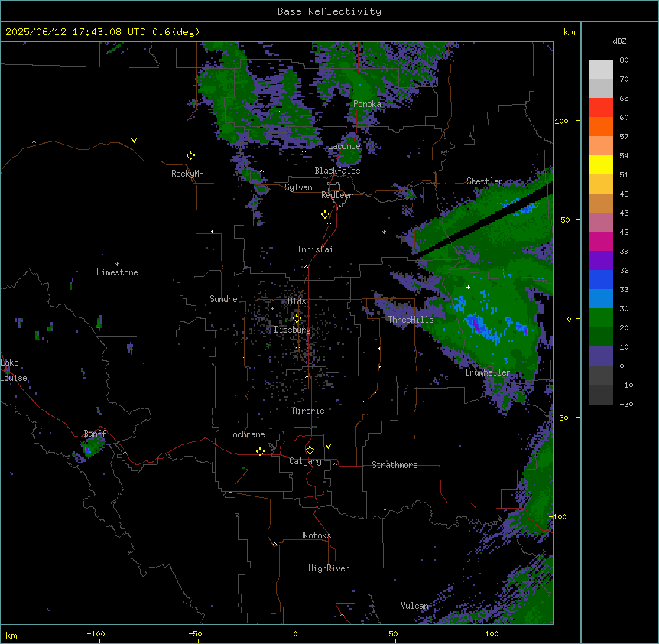
Task: Select the asterisk marker above Limestone
Action: [117, 265]
